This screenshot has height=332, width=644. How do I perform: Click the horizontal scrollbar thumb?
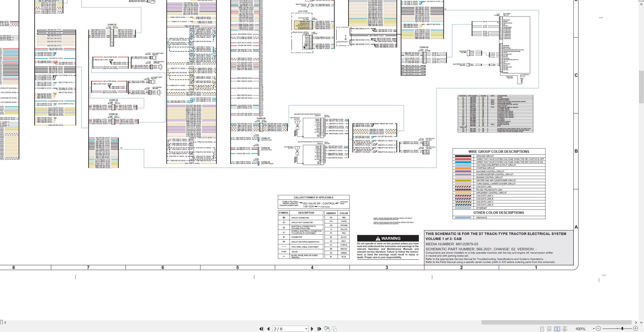[556, 322]
